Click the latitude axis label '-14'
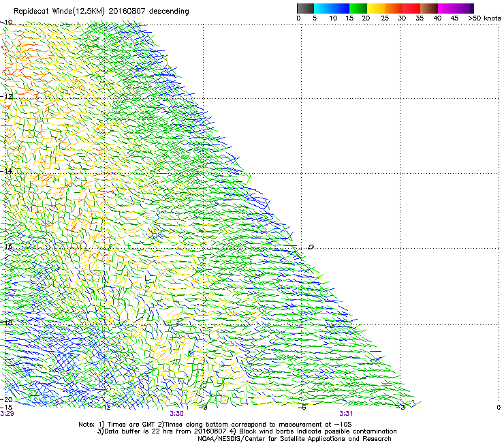The image size is (504, 443). pyautogui.click(x=6, y=171)
